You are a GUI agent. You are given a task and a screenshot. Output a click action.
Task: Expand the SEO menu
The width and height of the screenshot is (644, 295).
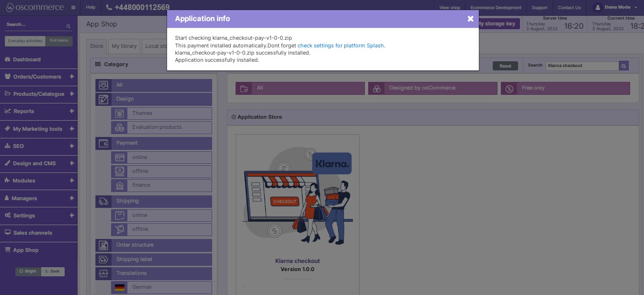coord(72,146)
